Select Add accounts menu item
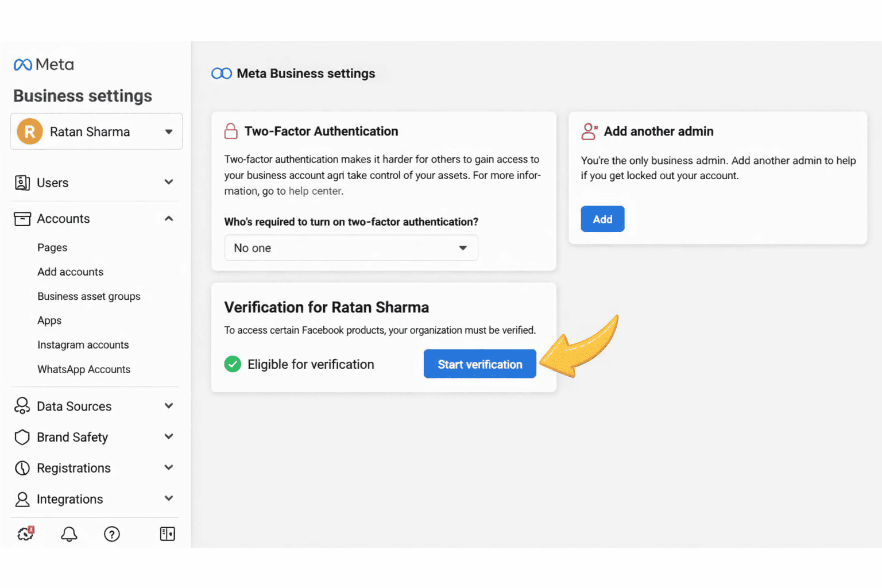This screenshot has height=588, width=882. tap(71, 272)
